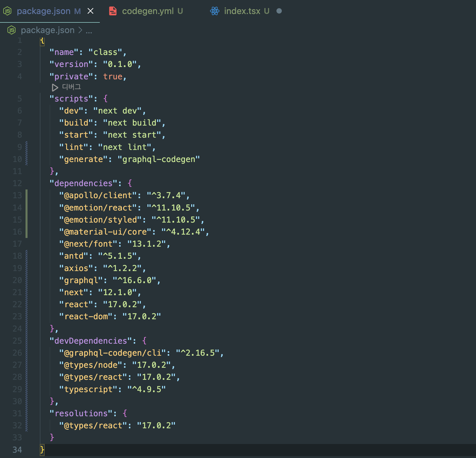Click the "@apollo/client" dependency

point(98,195)
